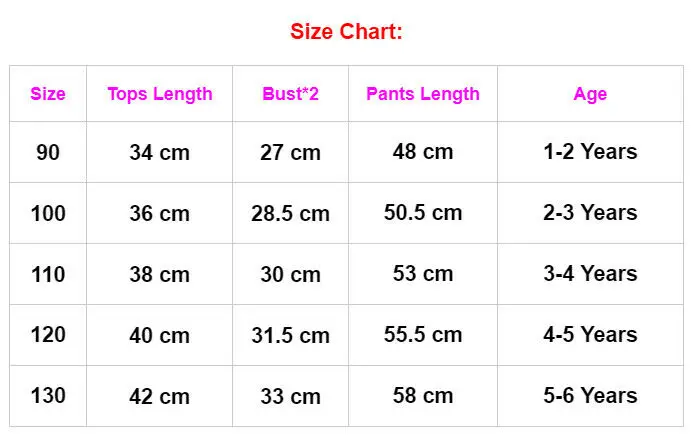Click the 58 cm pants length cell
696x435 pixels.
click(423, 395)
